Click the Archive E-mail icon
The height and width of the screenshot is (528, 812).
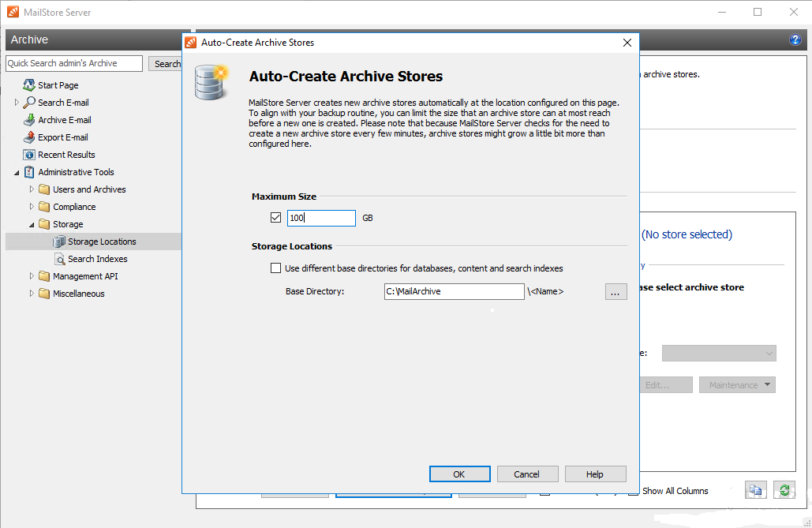pos(29,120)
